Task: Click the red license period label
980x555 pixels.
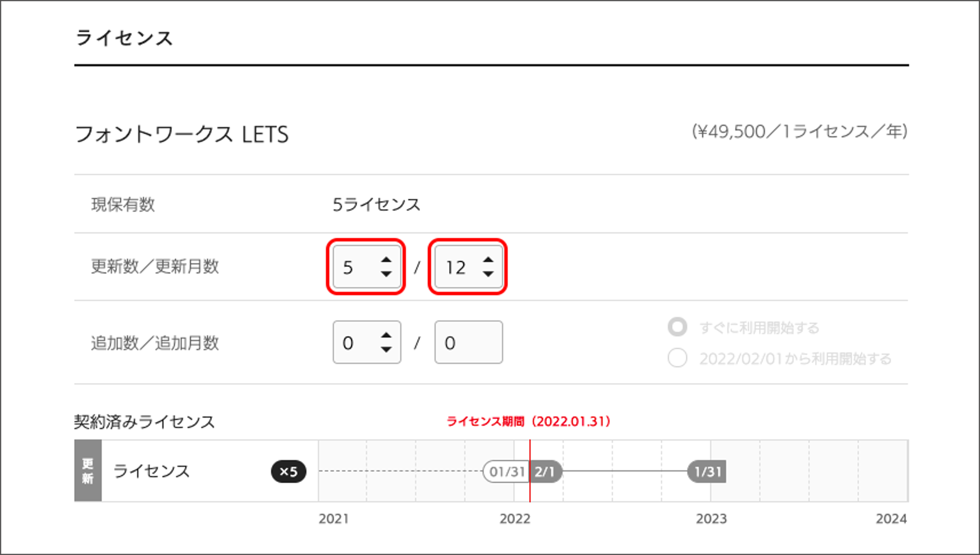Action: (x=529, y=421)
